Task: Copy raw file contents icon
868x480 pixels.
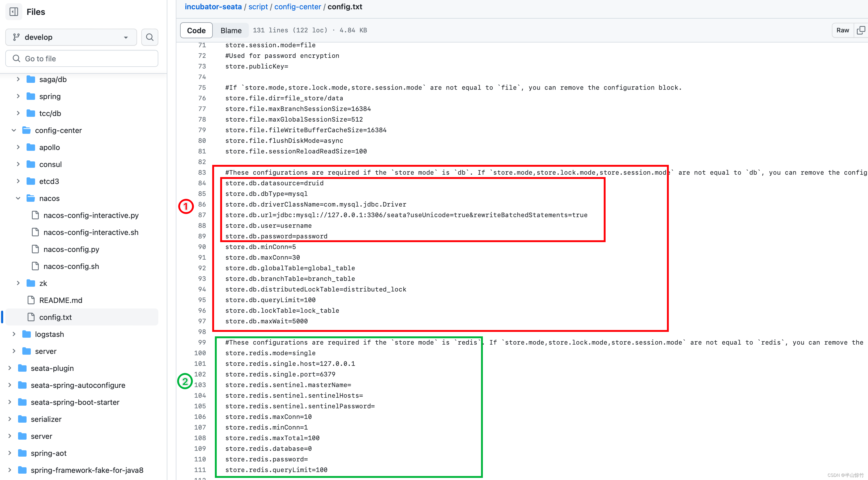Action: click(x=861, y=30)
